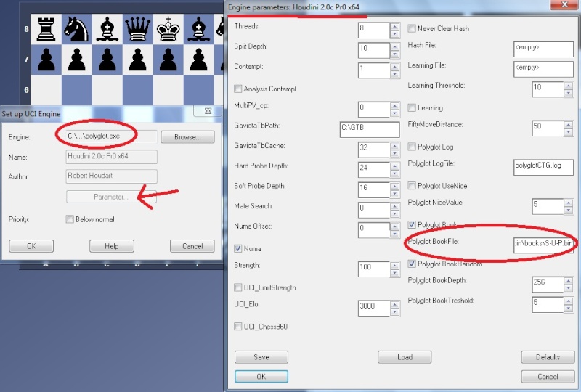Edit the Polyglot LogFile field
Image resolution: width=581 pixels, height=392 pixels.
click(543, 167)
